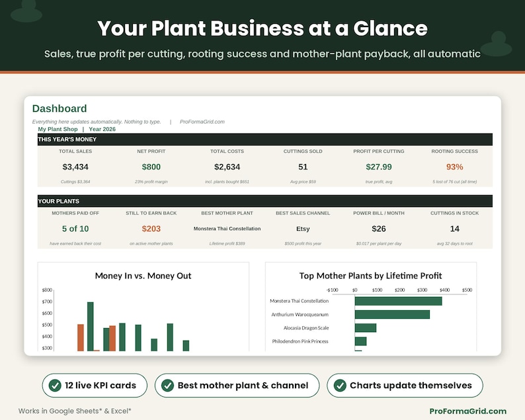Click the THIS YEAR'S MONEY section header

click(265, 140)
